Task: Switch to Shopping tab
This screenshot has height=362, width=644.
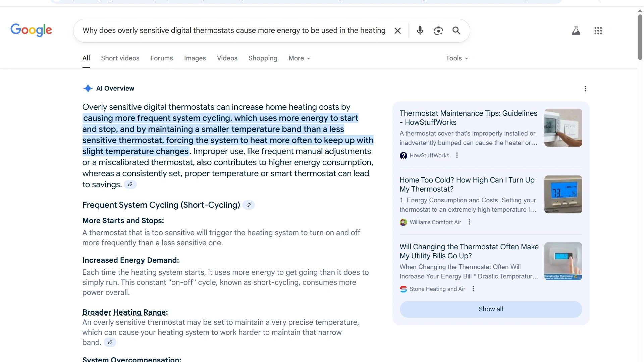Action: click(x=263, y=58)
